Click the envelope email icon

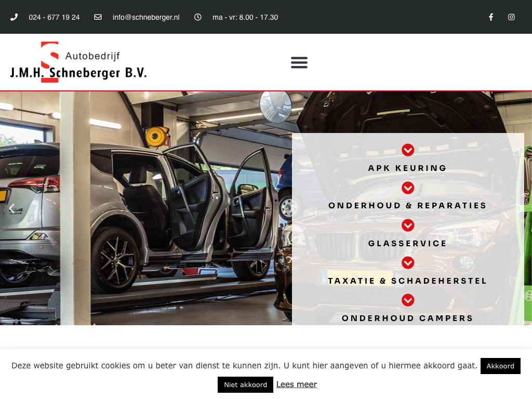98,17
